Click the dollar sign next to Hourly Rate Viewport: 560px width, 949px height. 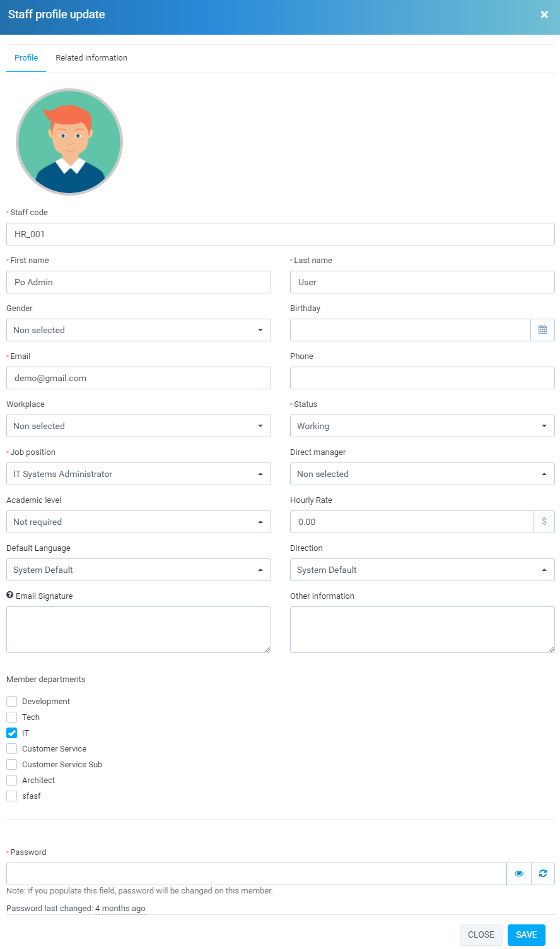544,522
